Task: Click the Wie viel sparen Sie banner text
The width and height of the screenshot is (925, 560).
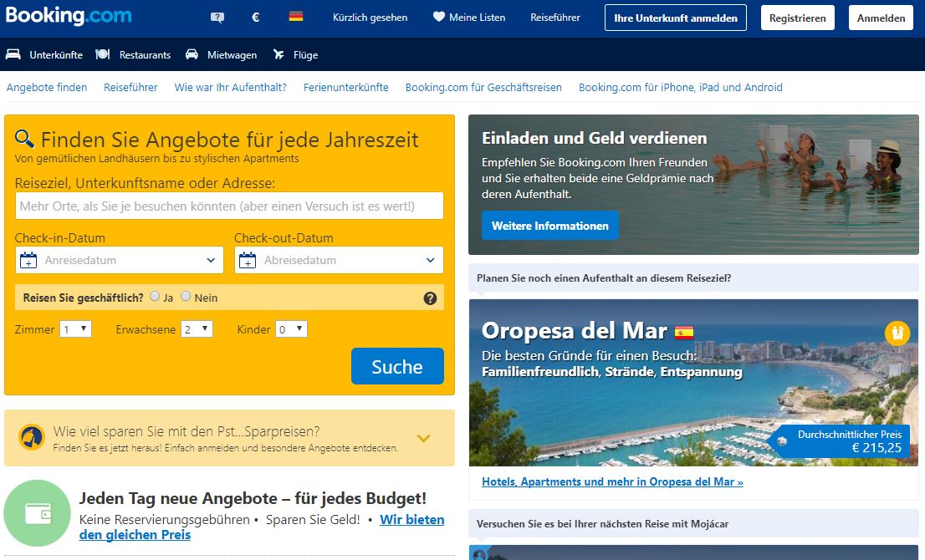Action: [x=187, y=431]
